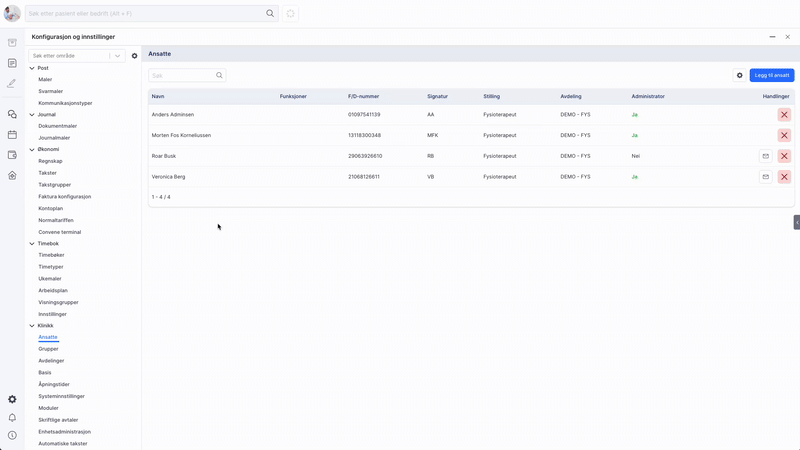Open Journalmaler in the tree
Viewport: 800px width, 450px height.
pyautogui.click(x=54, y=137)
